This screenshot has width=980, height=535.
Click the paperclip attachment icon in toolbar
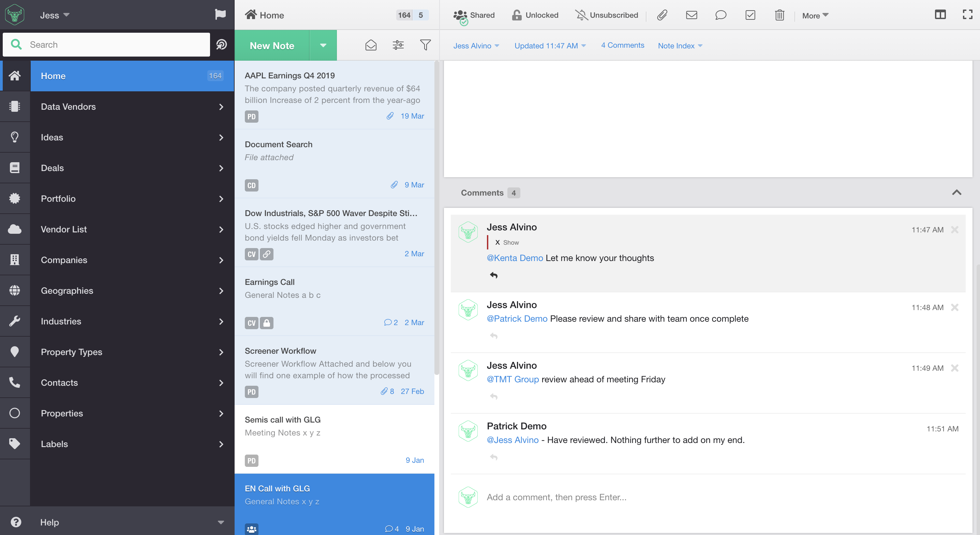(662, 15)
